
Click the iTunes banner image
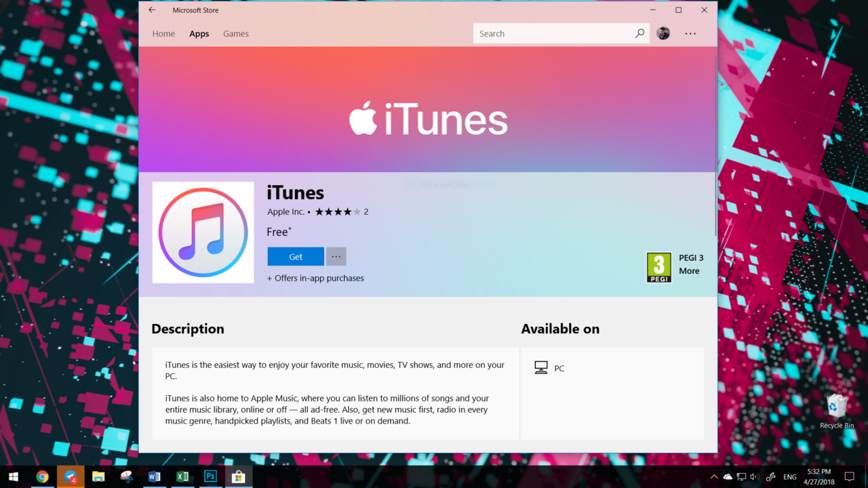(x=428, y=109)
